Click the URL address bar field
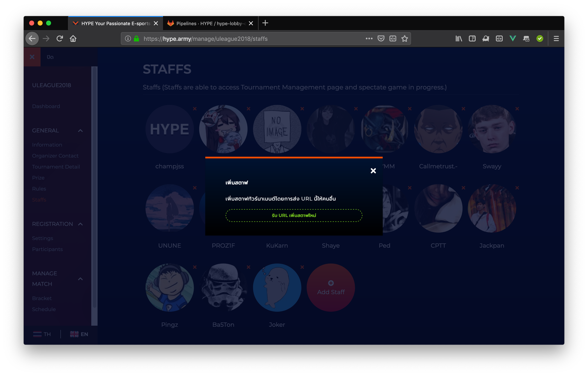The height and width of the screenshot is (376, 588). click(244, 39)
